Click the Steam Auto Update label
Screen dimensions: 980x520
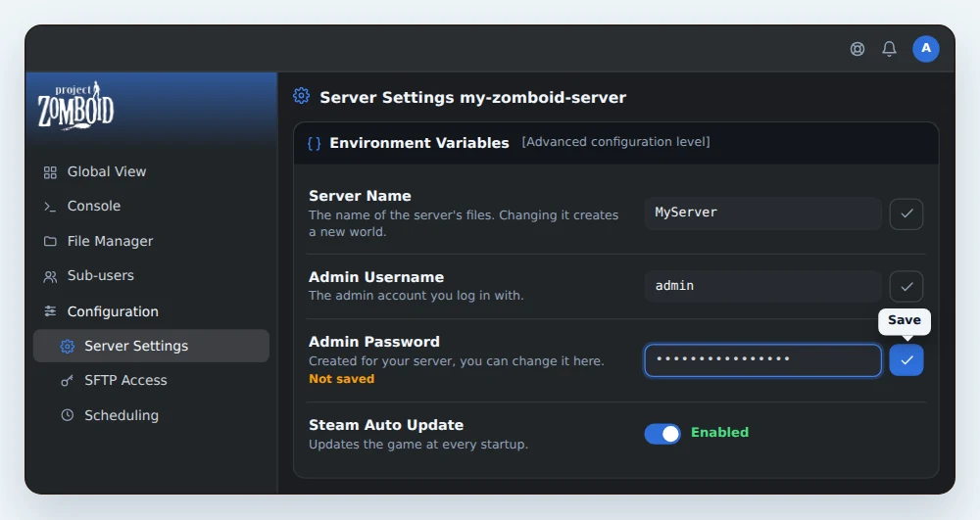coord(385,425)
